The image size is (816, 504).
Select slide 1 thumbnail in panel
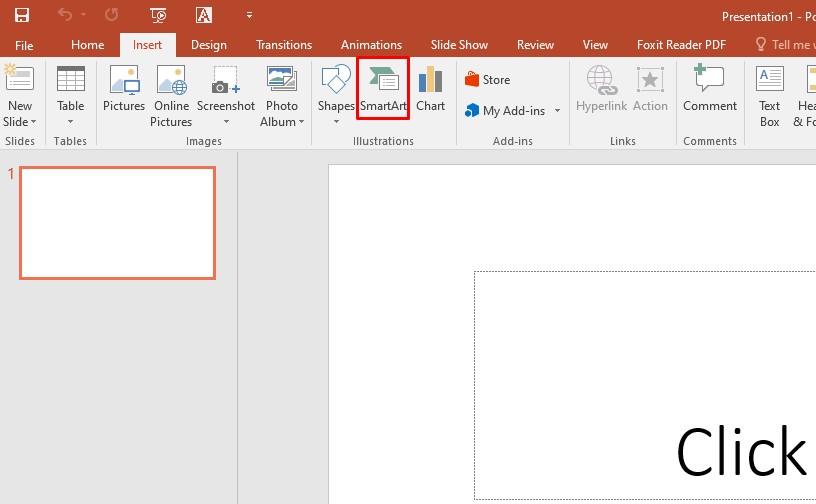click(x=118, y=223)
